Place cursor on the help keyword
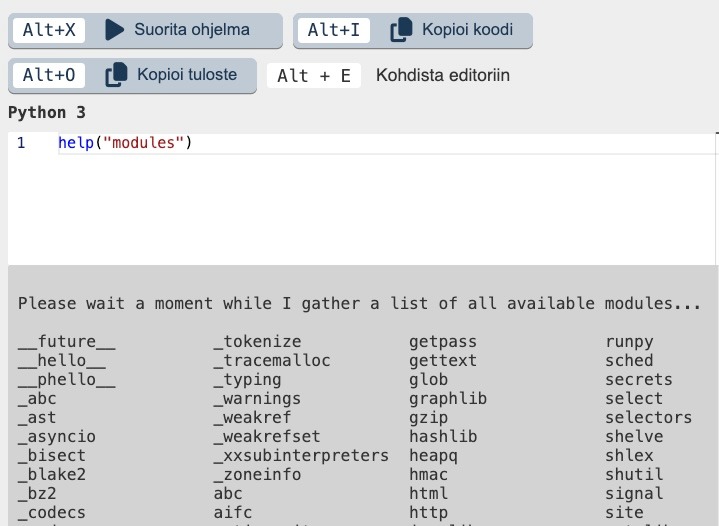This screenshot has width=719, height=526. 76,143
